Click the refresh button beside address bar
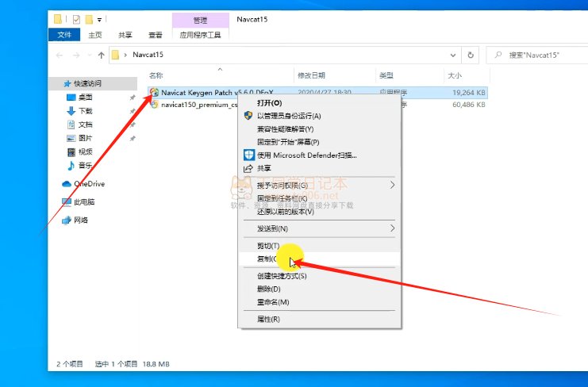Viewport: 588px width, 387px height. point(471,55)
